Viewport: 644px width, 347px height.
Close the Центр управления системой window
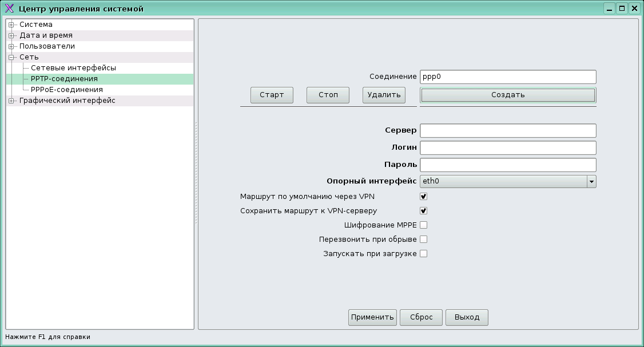(634, 9)
